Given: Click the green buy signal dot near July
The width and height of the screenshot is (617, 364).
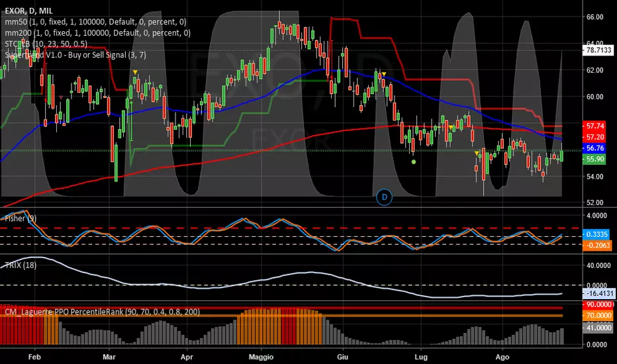Looking at the screenshot, I should [x=413, y=161].
